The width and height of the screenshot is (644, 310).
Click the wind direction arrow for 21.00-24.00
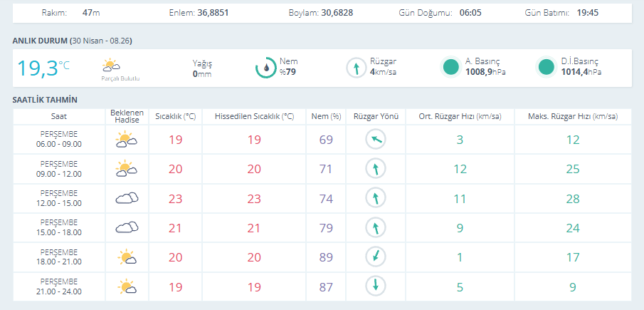click(375, 286)
